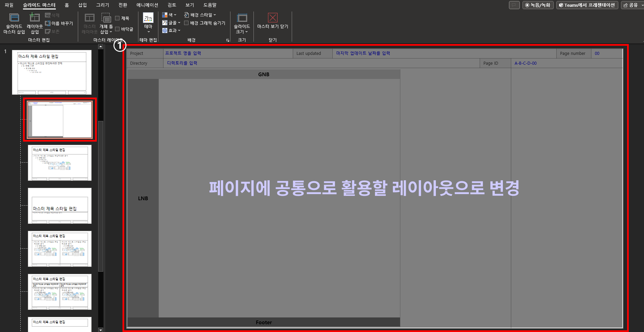Click the 슬라이드 크기 icon
The height and width of the screenshot is (332, 644).
[242, 18]
